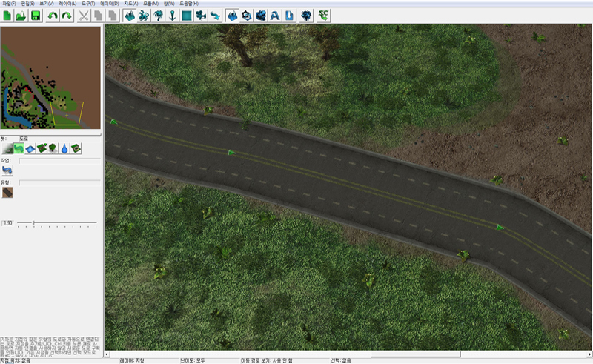This screenshot has height=364, width=593.
Task: Cut selection with scissors icon
Action: click(84, 16)
